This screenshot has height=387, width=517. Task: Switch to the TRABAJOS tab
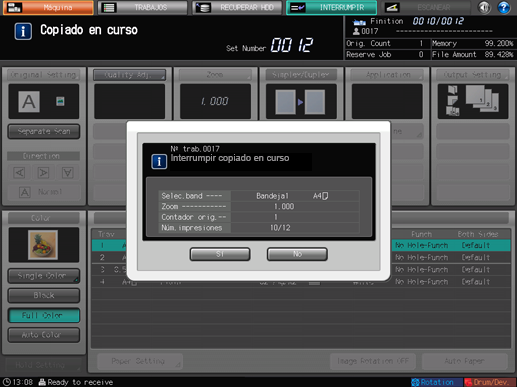[x=142, y=7]
